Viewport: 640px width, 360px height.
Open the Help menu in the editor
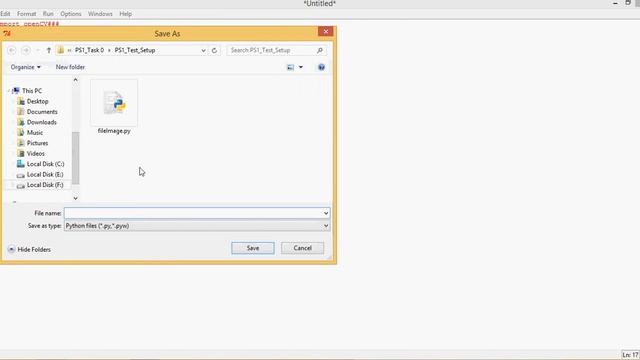click(x=125, y=14)
